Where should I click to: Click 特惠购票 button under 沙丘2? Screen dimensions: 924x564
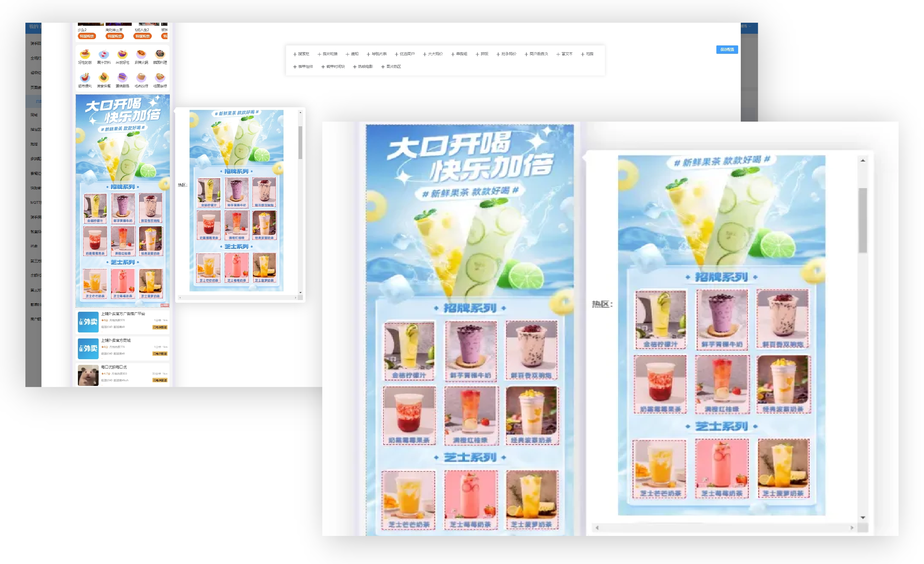tap(87, 36)
